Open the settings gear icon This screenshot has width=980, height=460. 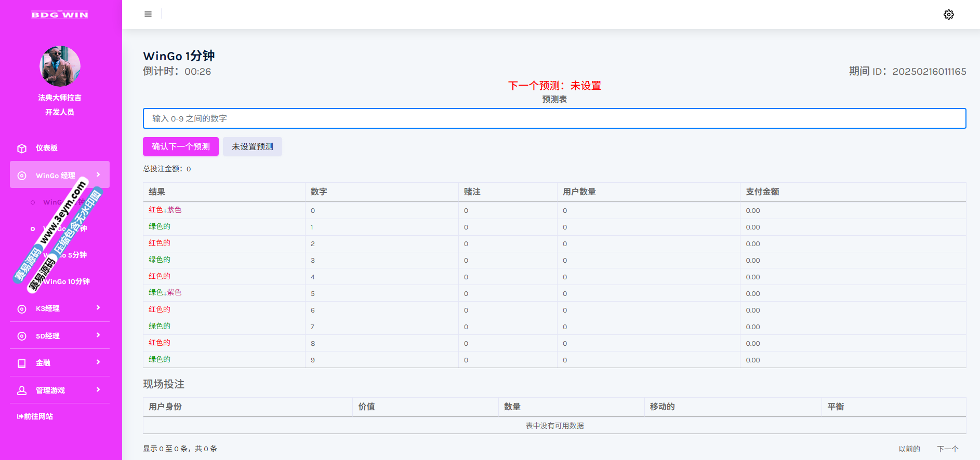pyautogui.click(x=948, y=15)
